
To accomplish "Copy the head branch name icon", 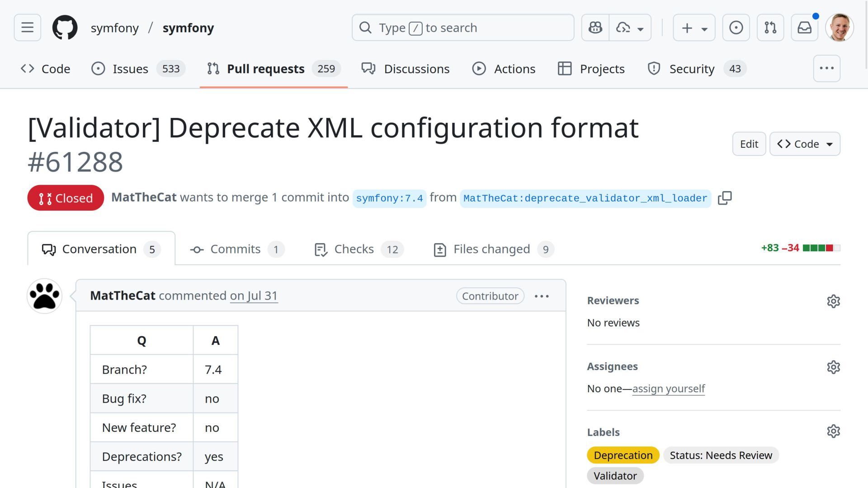I will click(724, 198).
